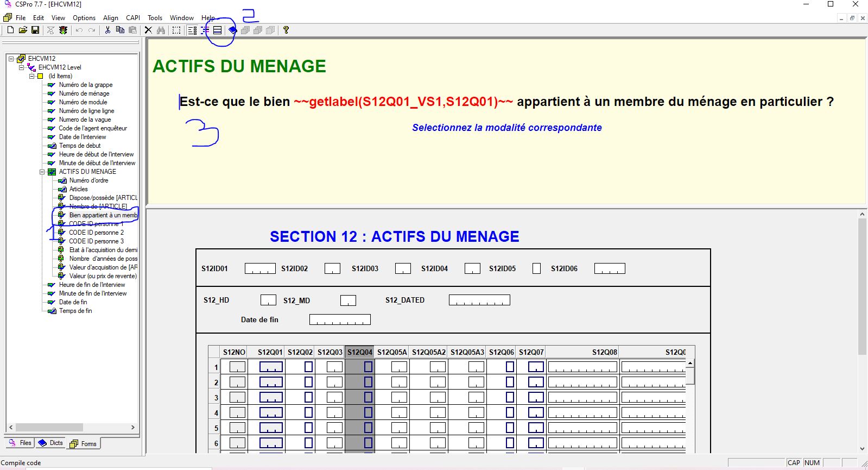Click the Cut scissors icon
868x470 pixels.
point(107,30)
